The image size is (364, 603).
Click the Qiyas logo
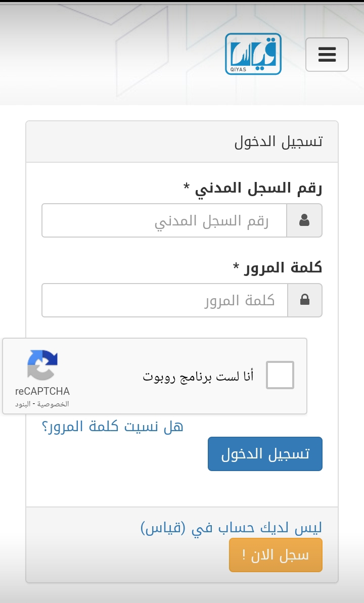click(253, 54)
